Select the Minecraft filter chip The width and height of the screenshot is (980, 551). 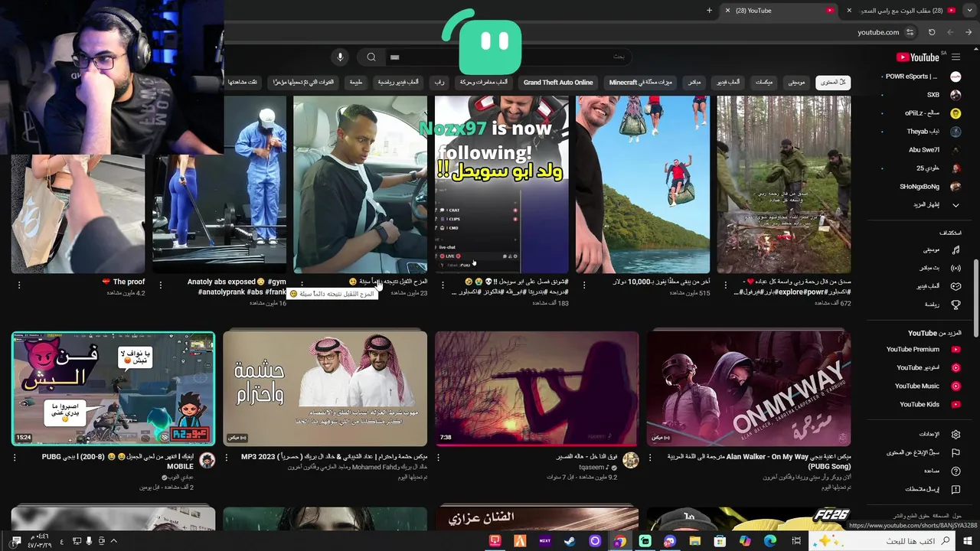point(640,82)
